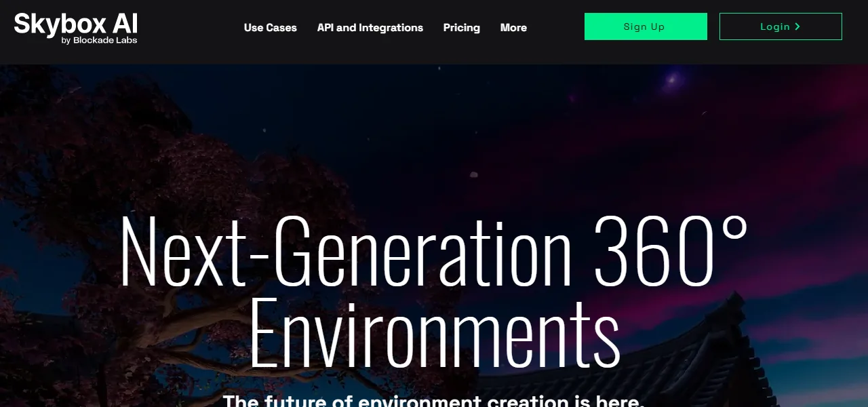Click the 'Next-Generation' headline text
This screenshot has height=407, width=868.
(x=346, y=251)
